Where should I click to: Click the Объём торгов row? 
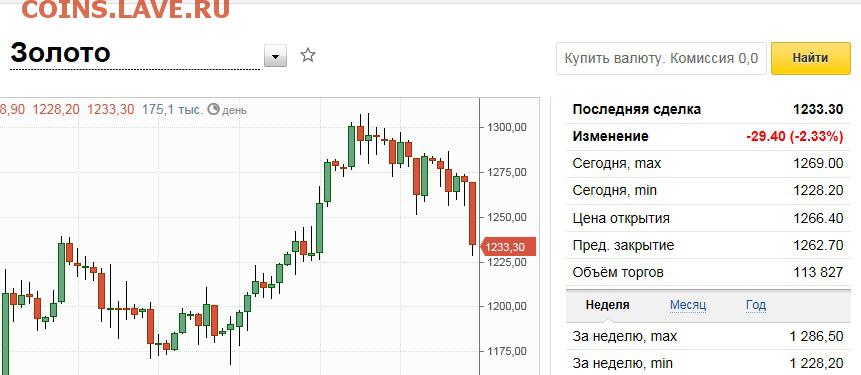(x=707, y=272)
